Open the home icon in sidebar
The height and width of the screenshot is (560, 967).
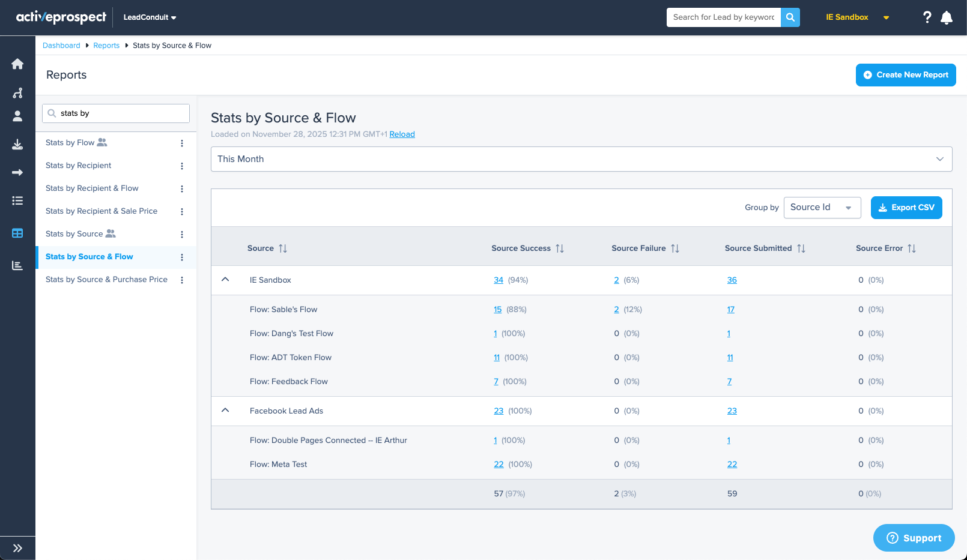(17, 64)
